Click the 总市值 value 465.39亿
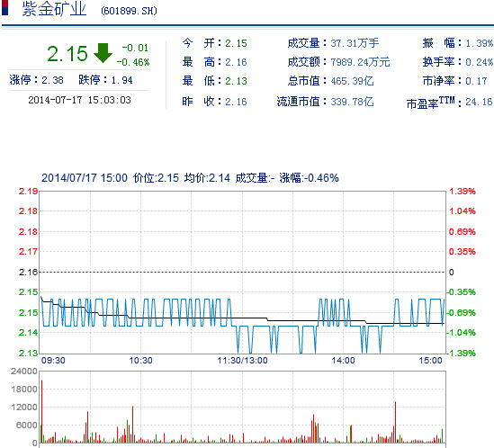The height and width of the screenshot is (448, 494). (x=352, y=81)
